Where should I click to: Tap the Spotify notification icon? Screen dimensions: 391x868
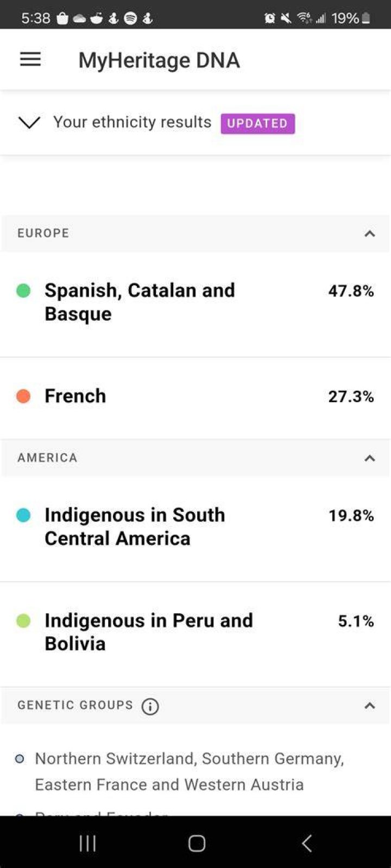(130, 18)
